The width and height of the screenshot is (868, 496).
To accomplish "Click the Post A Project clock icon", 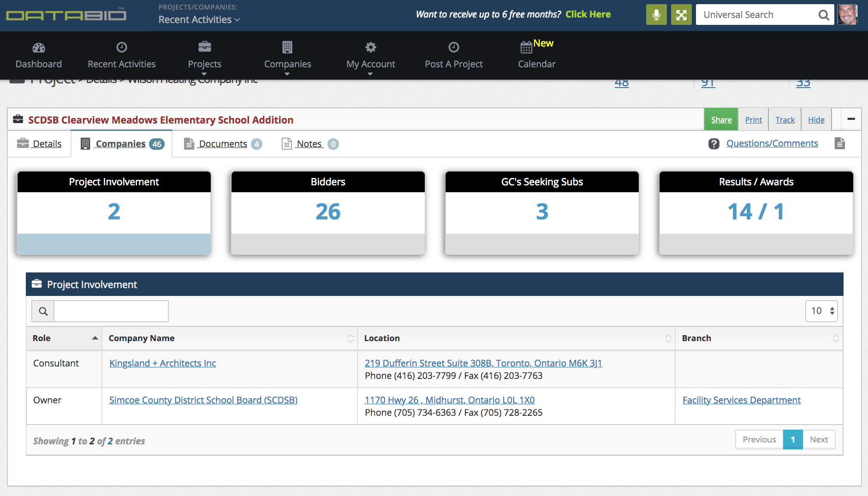I will pyautogui.click(x=454, y=47).
